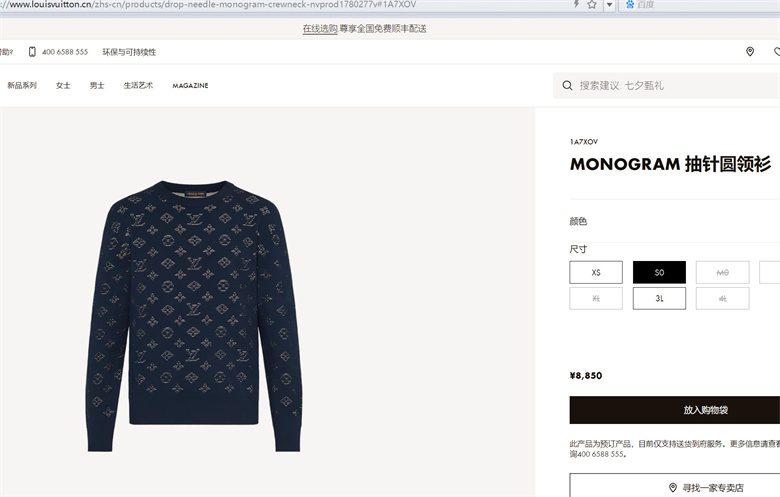This screenshot has height=497, width=780.
Task: Select size XS
Action: tap(596, 273)
